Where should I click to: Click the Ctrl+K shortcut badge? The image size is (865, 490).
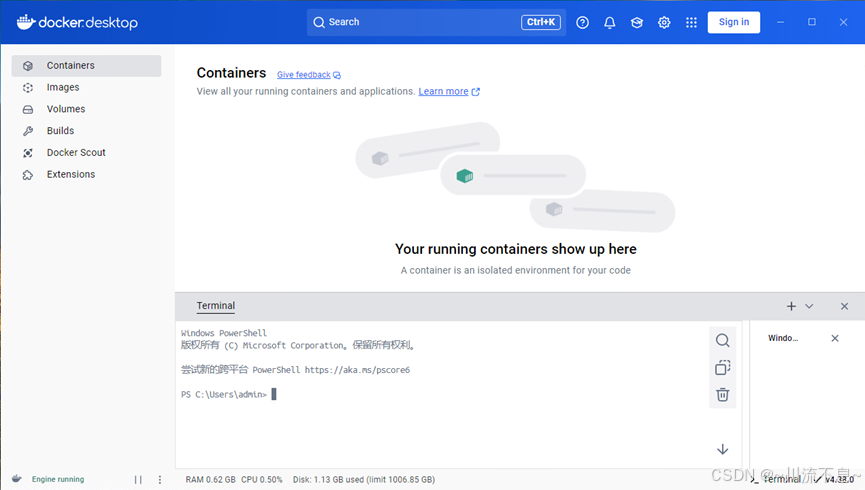pyautogui.click(x=541, y=22)
